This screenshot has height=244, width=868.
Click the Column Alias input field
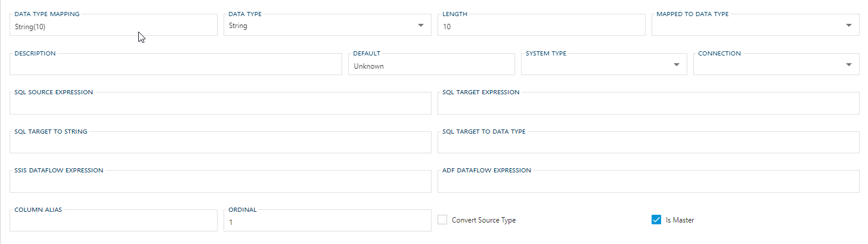[x=113, y=222]
